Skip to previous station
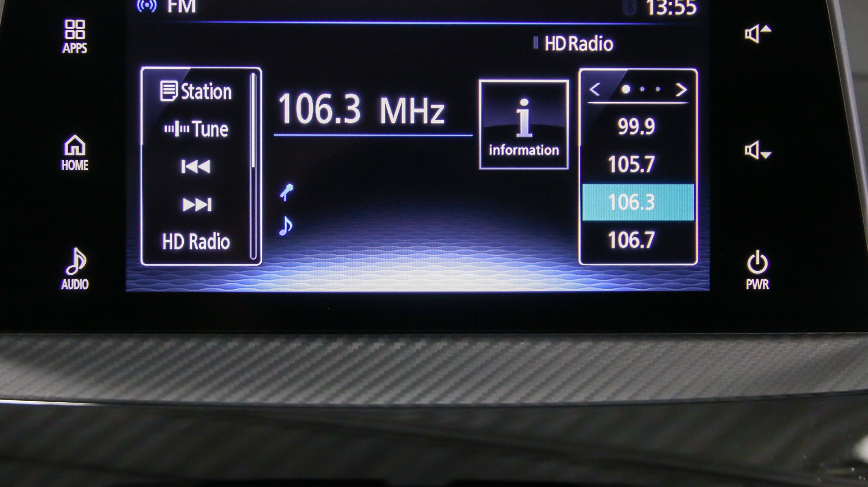Viewport: 868px width, 487px height. point(196,166)
